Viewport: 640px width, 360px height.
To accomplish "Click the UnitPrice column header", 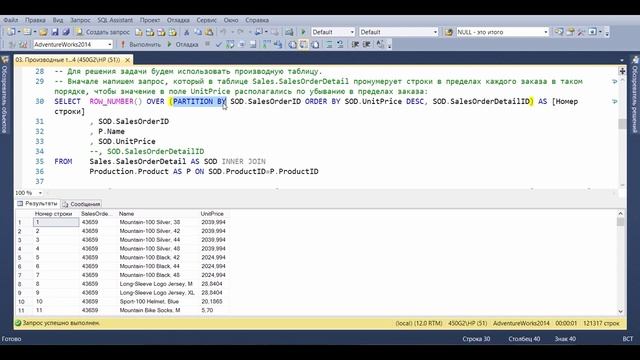I will pos(213,213).
